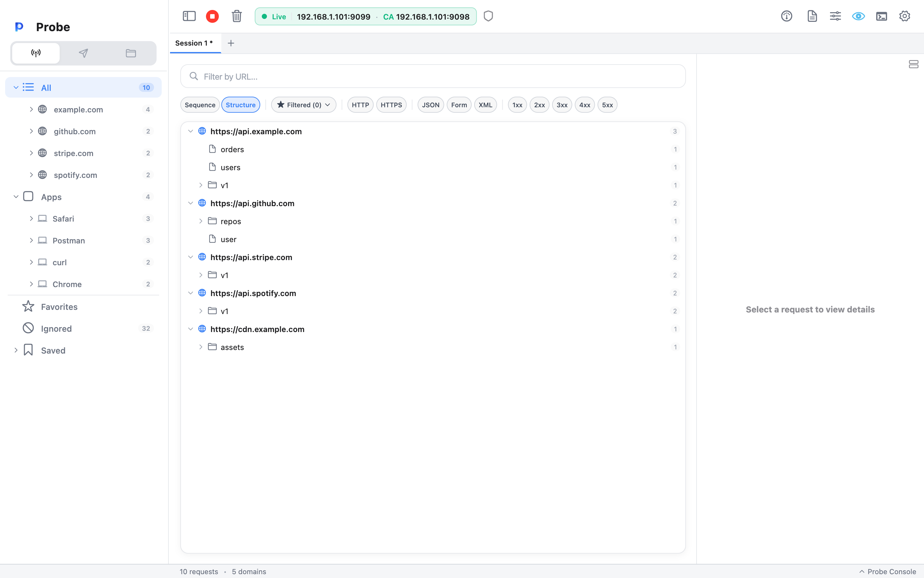Screen dimensions: 924x578
Task: Switch to Sequence view
Action: pyautogui.click(x=200, y=105)
